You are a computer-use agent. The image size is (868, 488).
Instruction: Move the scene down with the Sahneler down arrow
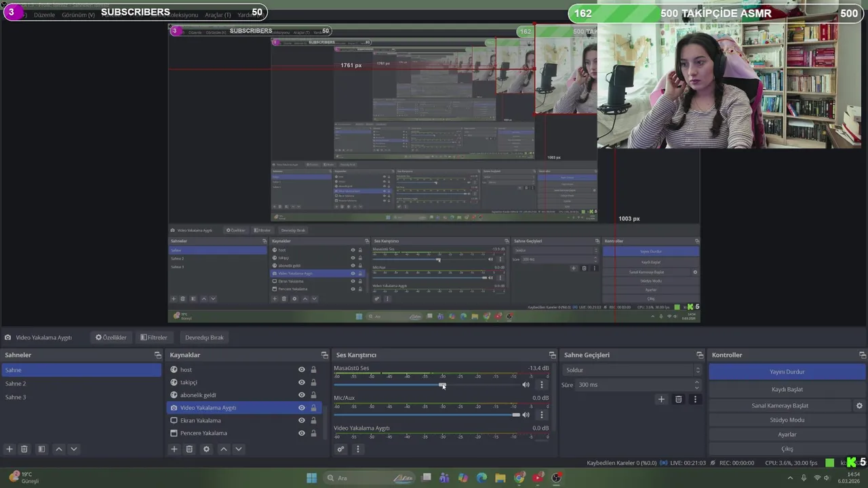pyautogui.click(x=74, y=449)
